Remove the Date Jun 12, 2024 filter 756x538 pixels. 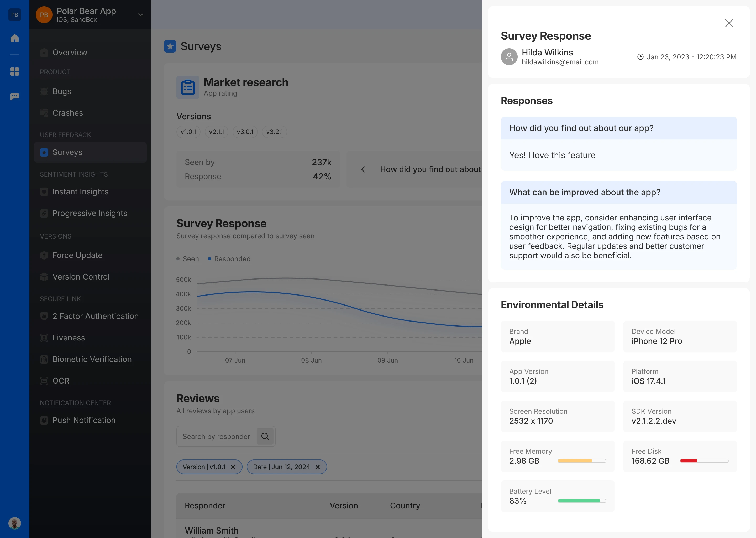(317, 467)
